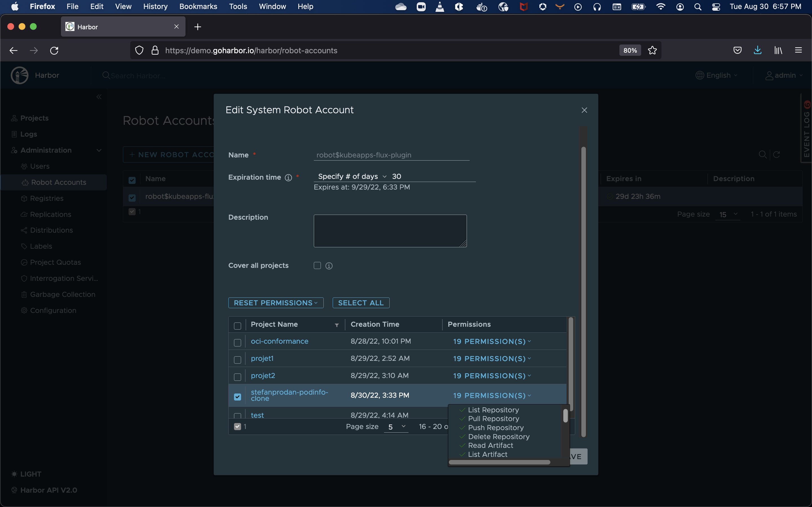Open the Bookmarks menu
This screenshot has height=507, width=812.
198,6
